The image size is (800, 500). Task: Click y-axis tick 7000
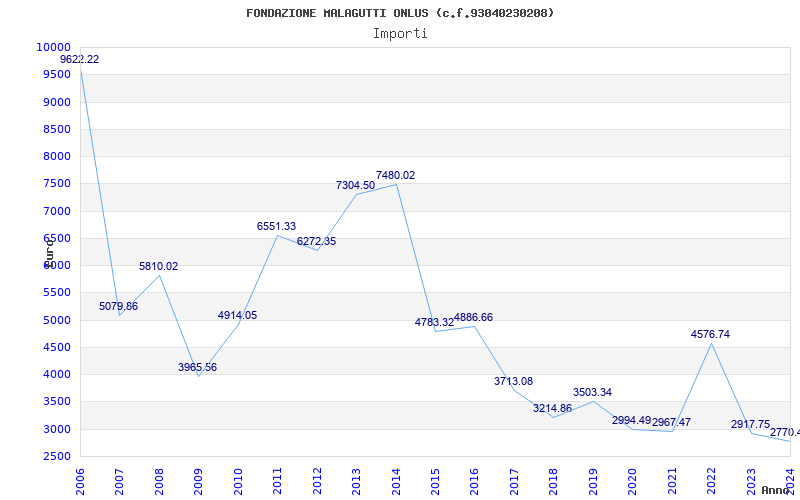(57, 211)
